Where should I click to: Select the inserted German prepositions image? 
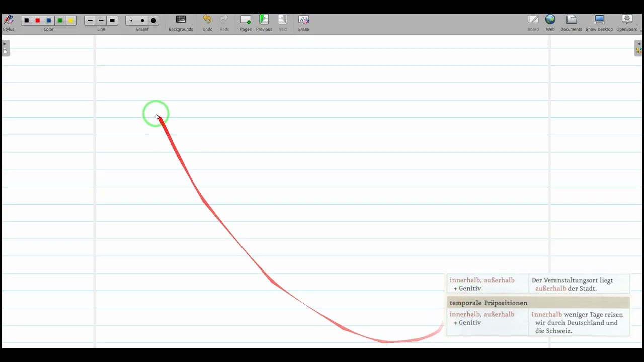(x=538, y=305)
